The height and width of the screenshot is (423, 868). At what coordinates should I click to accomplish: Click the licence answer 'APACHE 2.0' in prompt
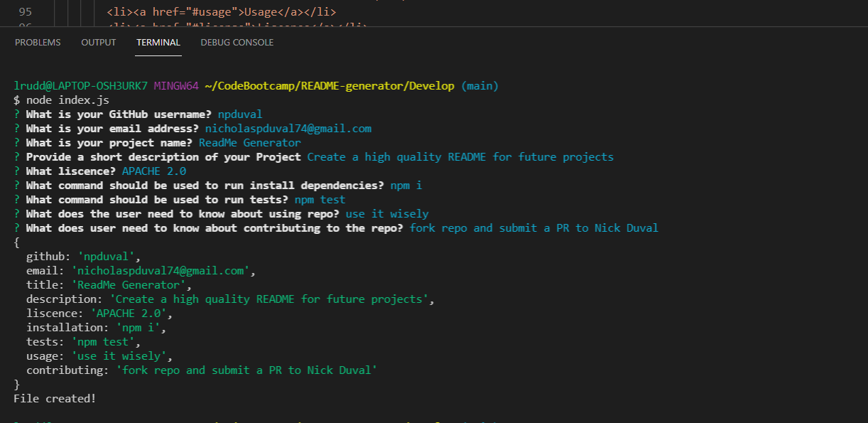154,171
